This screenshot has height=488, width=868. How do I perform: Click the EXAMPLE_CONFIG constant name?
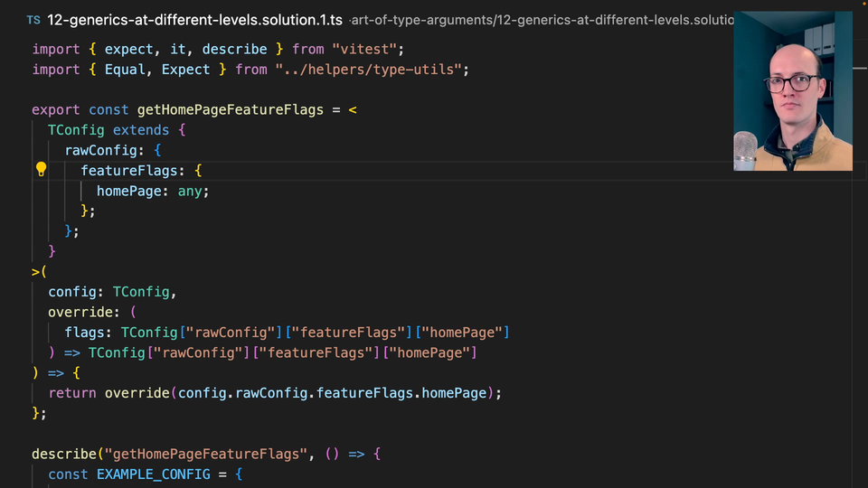pos(152,474)
